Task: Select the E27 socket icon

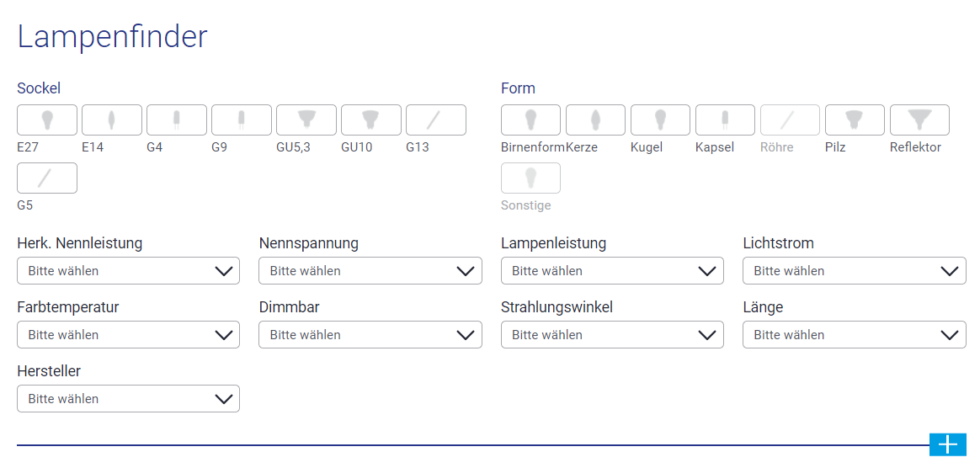Action: pos(47,120)
